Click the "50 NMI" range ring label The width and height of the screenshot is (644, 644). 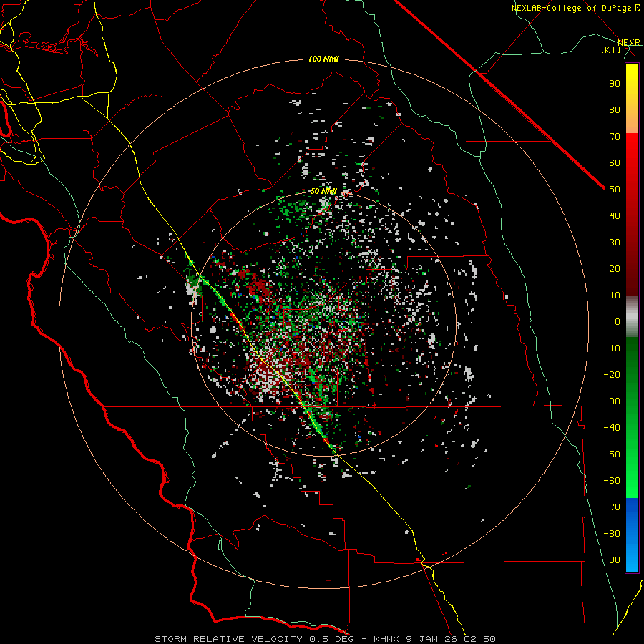pos(323,191)
